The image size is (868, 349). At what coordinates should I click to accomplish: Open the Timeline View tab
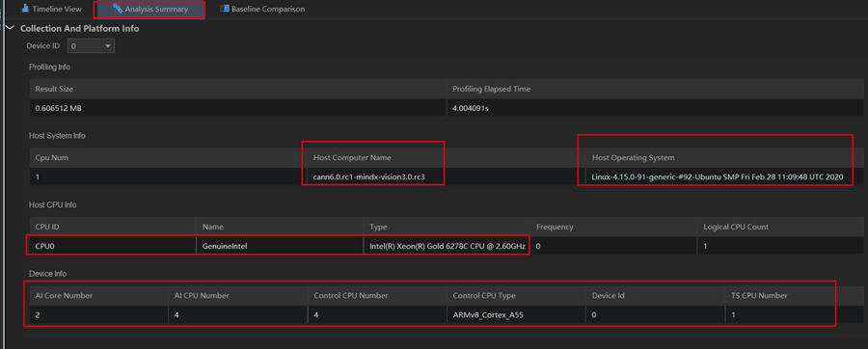[51, 10]
